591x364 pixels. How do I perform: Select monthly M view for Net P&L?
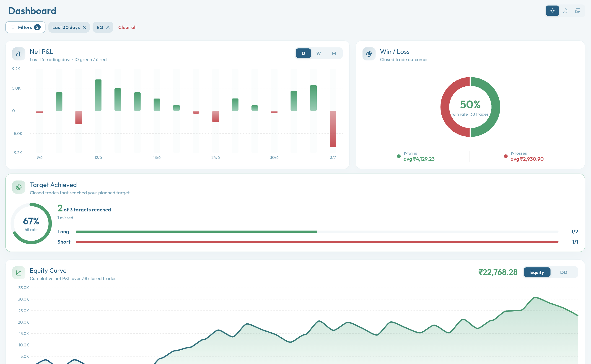click(x=334, y=53)
